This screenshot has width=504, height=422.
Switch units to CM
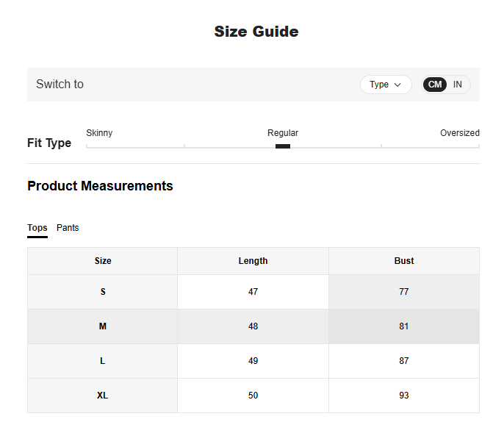point(435,85)
